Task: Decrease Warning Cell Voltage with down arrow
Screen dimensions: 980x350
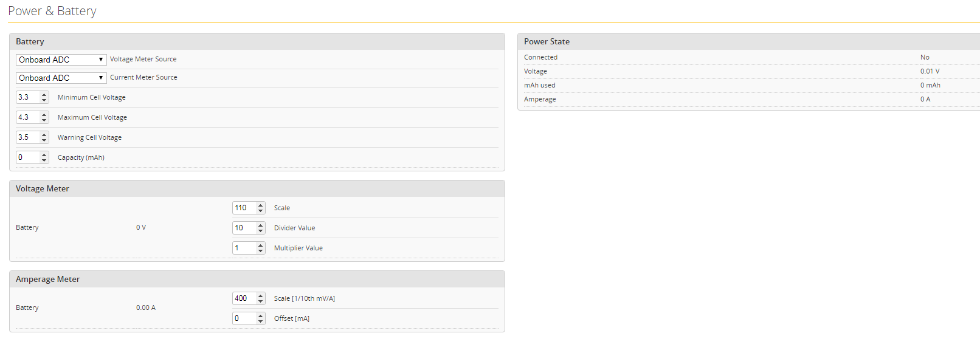Action: pyautogui.click(x=44, y=140)
